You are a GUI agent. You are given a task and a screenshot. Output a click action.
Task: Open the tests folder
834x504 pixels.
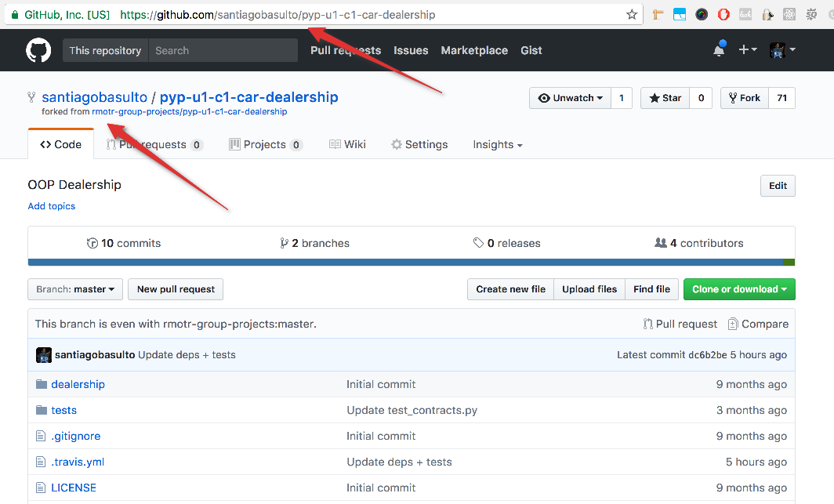63,411
